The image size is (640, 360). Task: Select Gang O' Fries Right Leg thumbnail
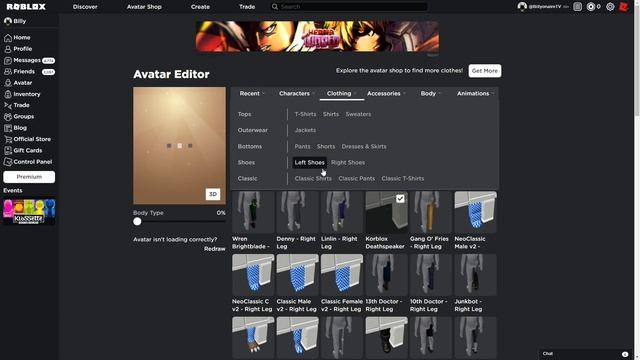pos(431,212)
